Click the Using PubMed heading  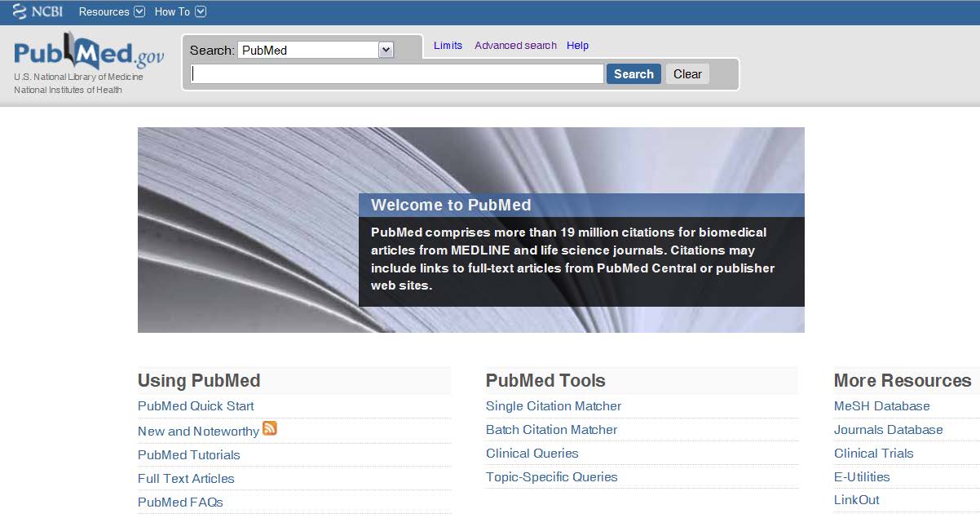click(x=199, y=380)
